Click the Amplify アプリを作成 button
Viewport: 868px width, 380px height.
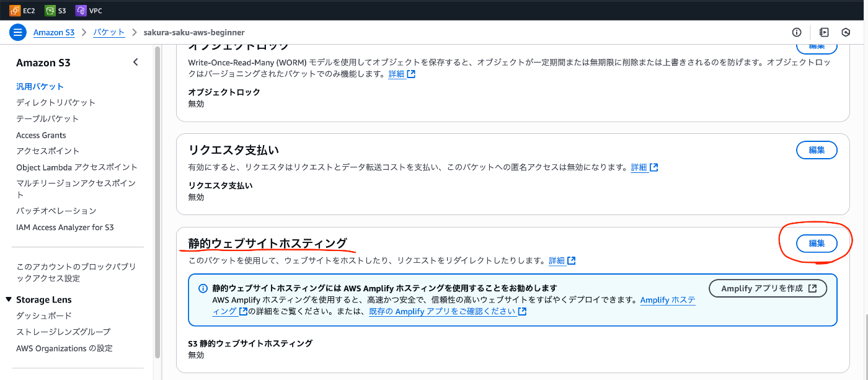coord(768,288)
